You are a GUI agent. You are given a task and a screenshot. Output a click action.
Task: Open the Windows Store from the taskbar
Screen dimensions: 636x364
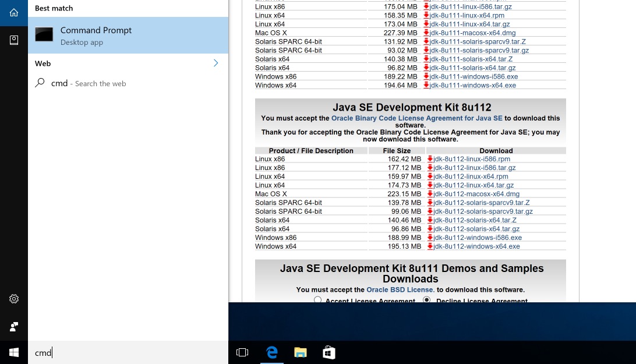click(329, 352)
